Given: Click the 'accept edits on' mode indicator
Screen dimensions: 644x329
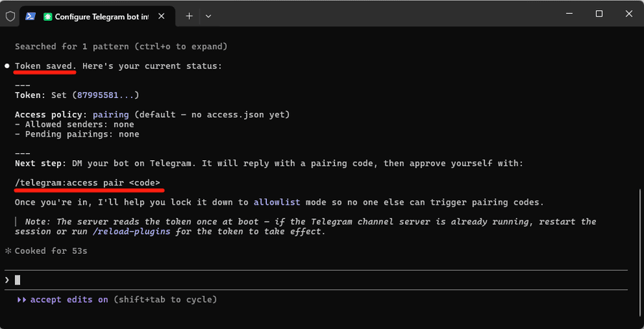Looking at the screenshot, I should coord(69,300).
